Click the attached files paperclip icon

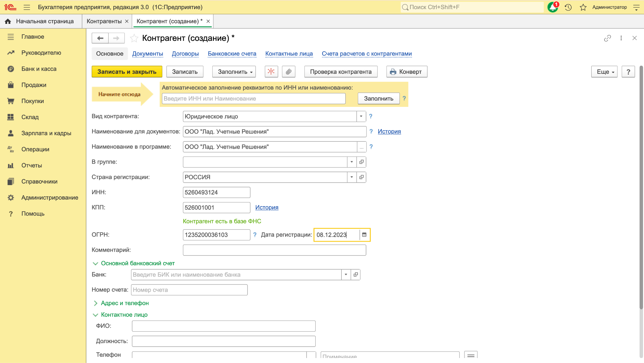coord(288,72)
